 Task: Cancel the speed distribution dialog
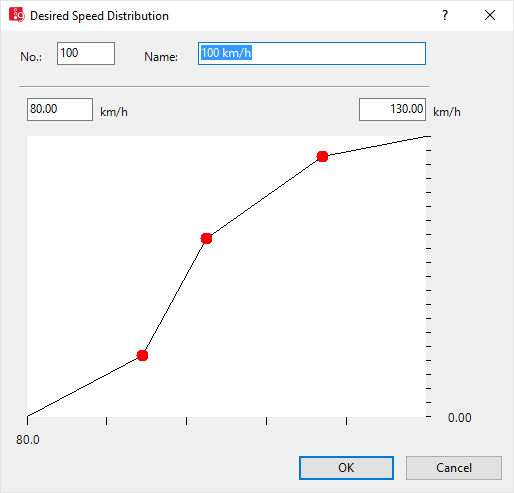point(454,468)
